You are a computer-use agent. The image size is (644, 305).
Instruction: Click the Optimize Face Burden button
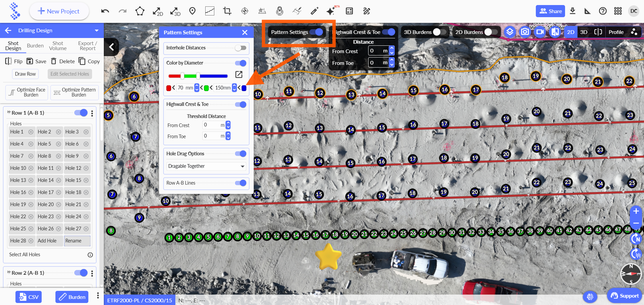pos(27,92)
